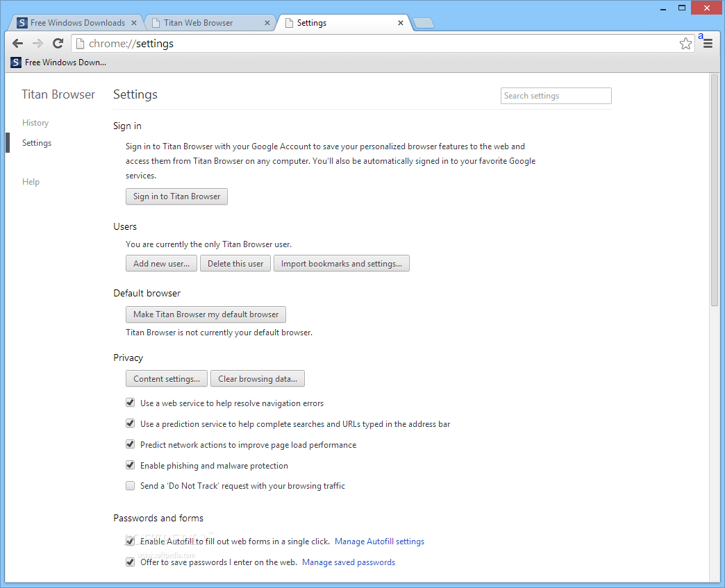The width and height of the screenshot is (725, 588).
Task: Click the forward navigation arrow
Action: point(38,44)
